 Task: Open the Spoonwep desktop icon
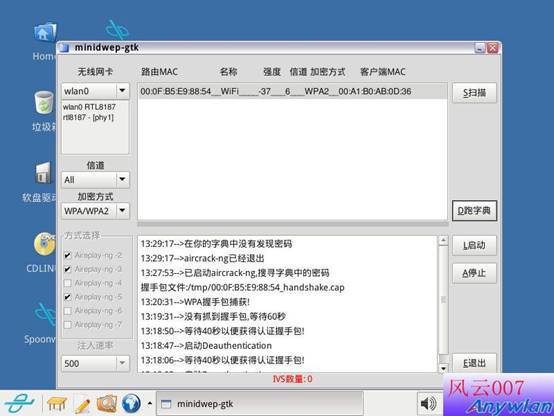[46, 315]
